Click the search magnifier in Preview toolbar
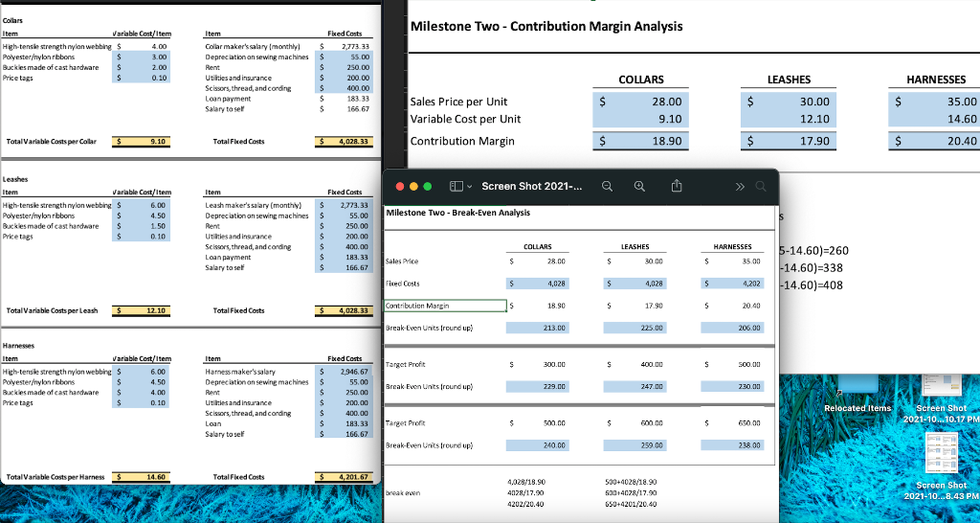Screen dimensions: 980x523 760,187
